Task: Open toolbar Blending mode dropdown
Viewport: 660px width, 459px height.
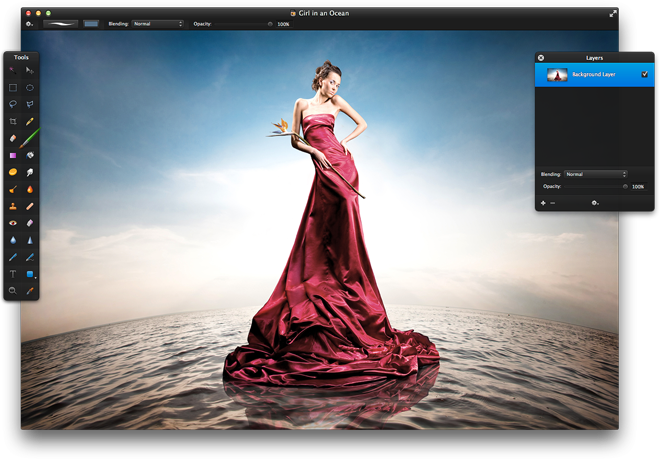Action: click(158, 24)
